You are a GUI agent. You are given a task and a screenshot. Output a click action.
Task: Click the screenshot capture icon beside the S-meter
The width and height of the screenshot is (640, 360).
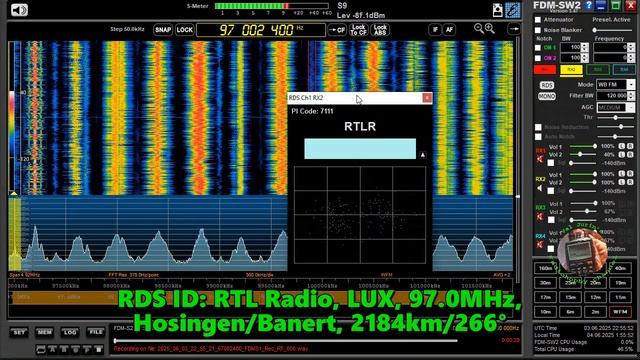pyautogui.click(x=498, y=10)
